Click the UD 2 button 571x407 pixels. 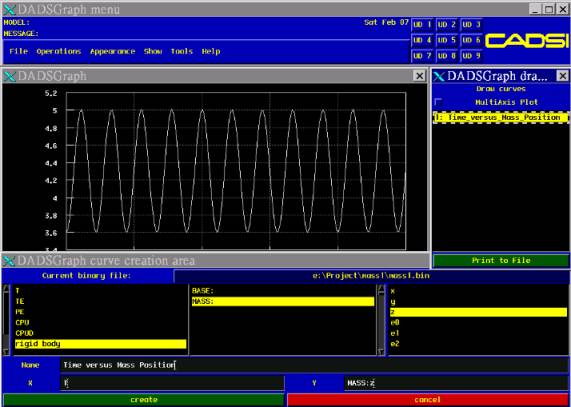coord(447,25)
